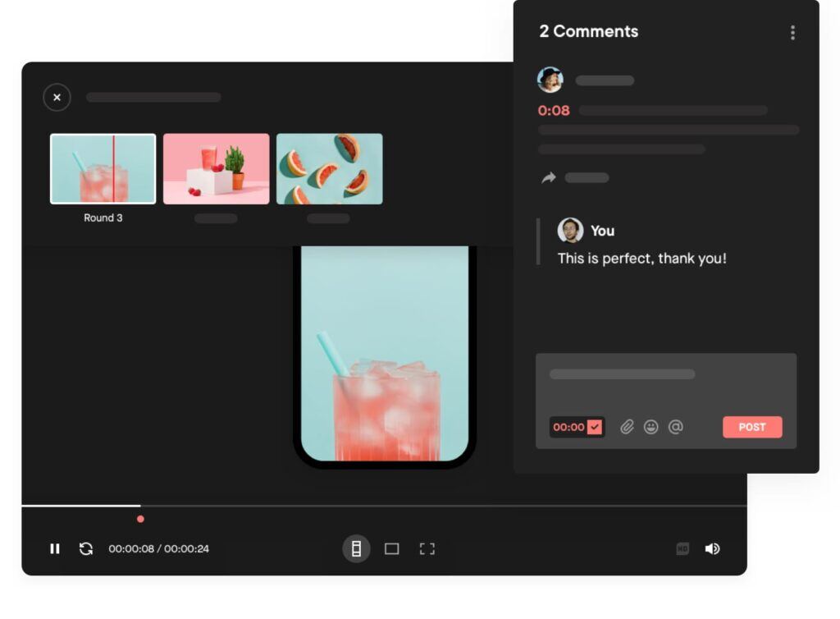This screenshot has height=619, width=840.
Task: Mention someone with the @ icon
Action: pyautogui.click(x=675, y=427)
